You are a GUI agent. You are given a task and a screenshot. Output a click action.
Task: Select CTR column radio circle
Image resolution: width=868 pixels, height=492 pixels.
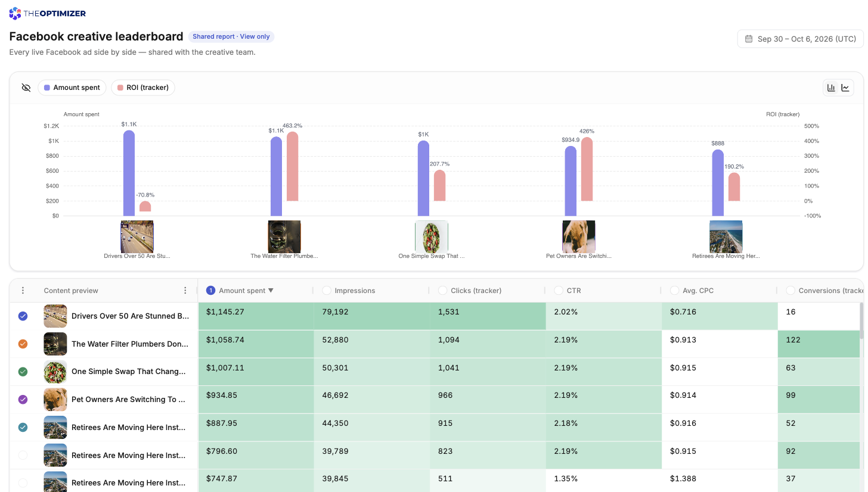click(x=559, y=291)
